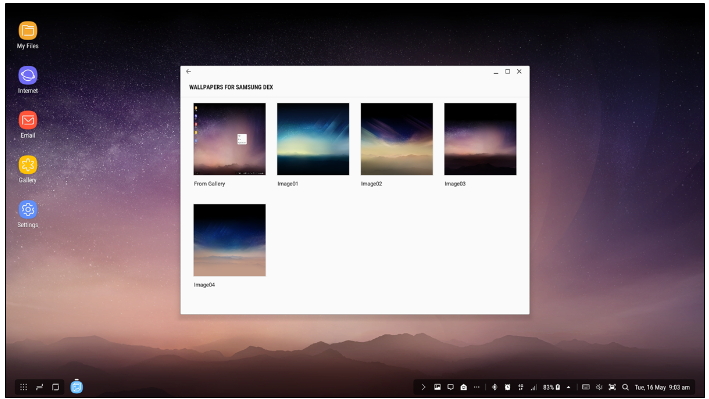Screen dimensions: 709x399
Task: Open the on-screen keyboard icon
Action: pyautogui.click(x=586, y=387)
